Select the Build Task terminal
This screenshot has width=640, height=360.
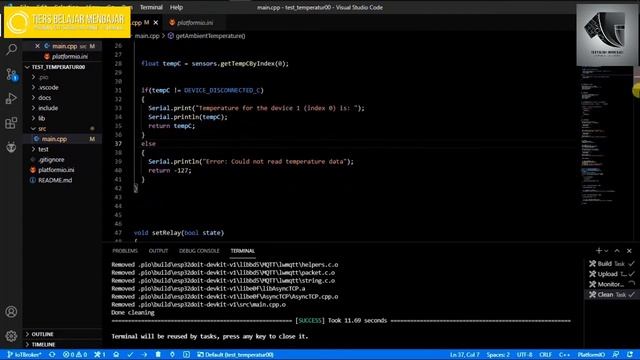pos(611,264)
